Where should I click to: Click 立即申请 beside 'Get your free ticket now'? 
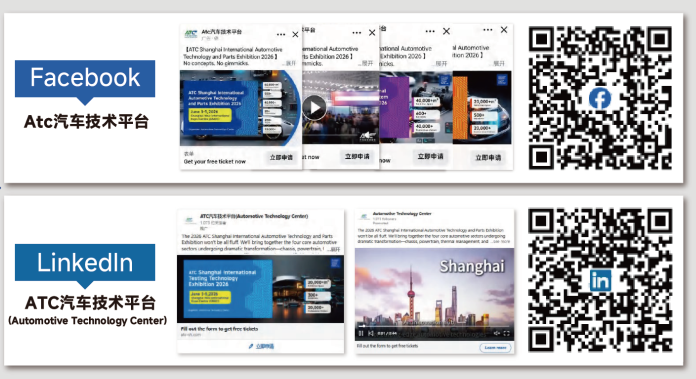(x=281, y=158)
